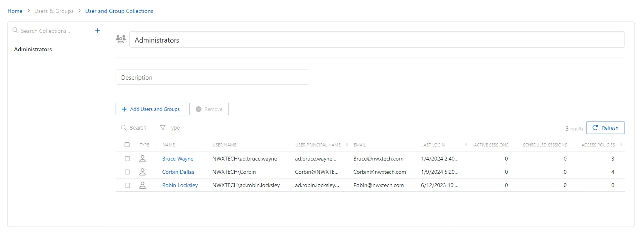
Task: Click access policies value 3 for Bruce Wayne
Action: pos(613,159)
